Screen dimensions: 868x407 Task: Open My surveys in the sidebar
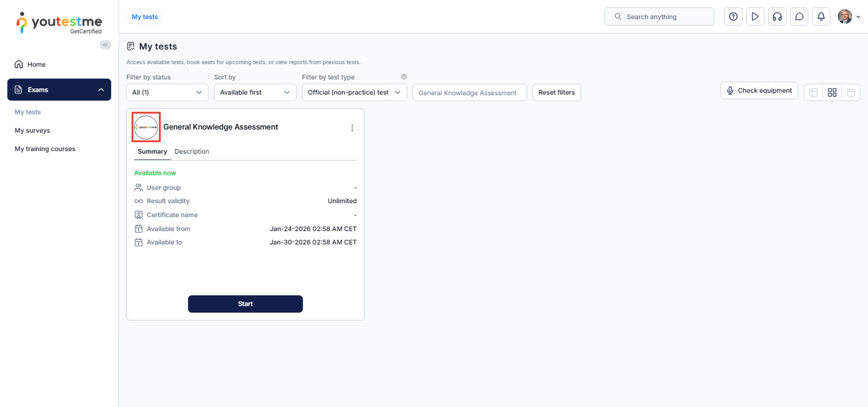tap(32, 130)
